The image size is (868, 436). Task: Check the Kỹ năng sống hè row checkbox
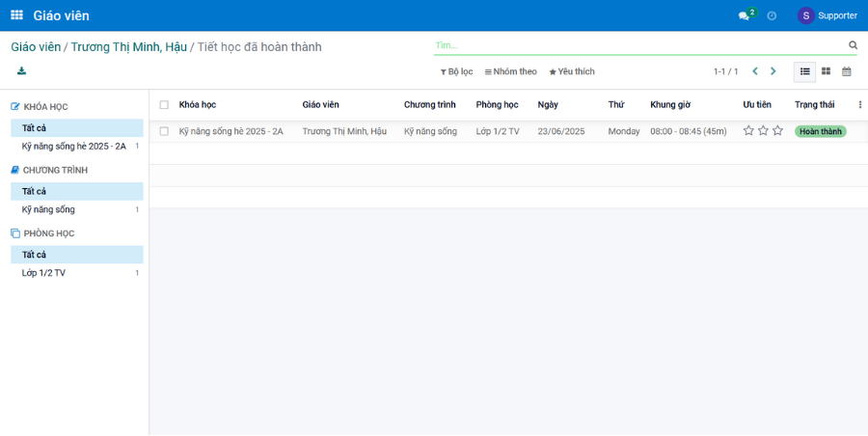pos(164,131)
